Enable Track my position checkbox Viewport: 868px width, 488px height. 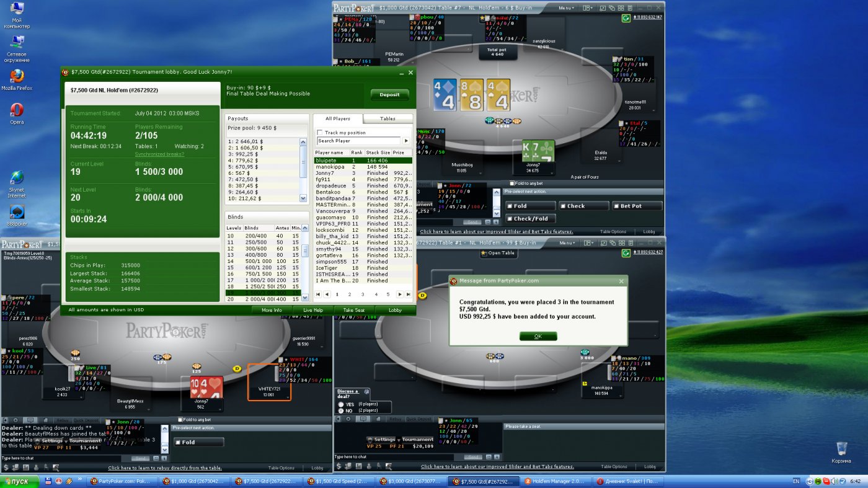320,133
